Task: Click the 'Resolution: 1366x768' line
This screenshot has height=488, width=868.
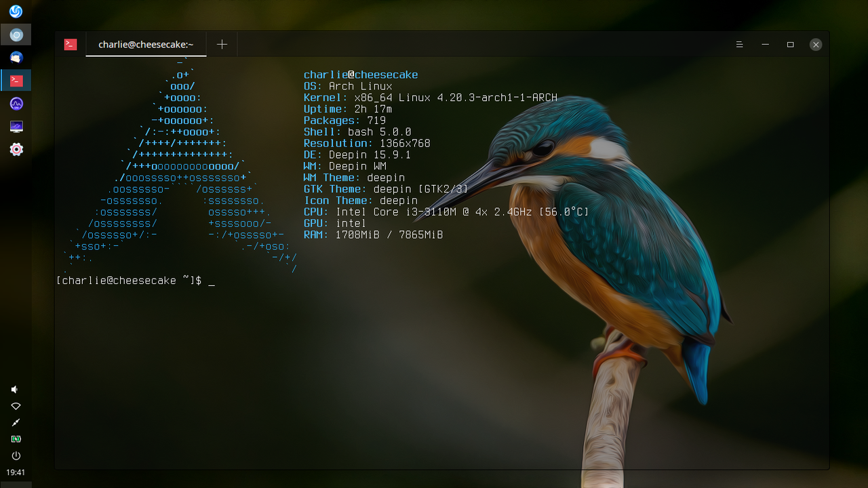Action: [x=367, y=144]
